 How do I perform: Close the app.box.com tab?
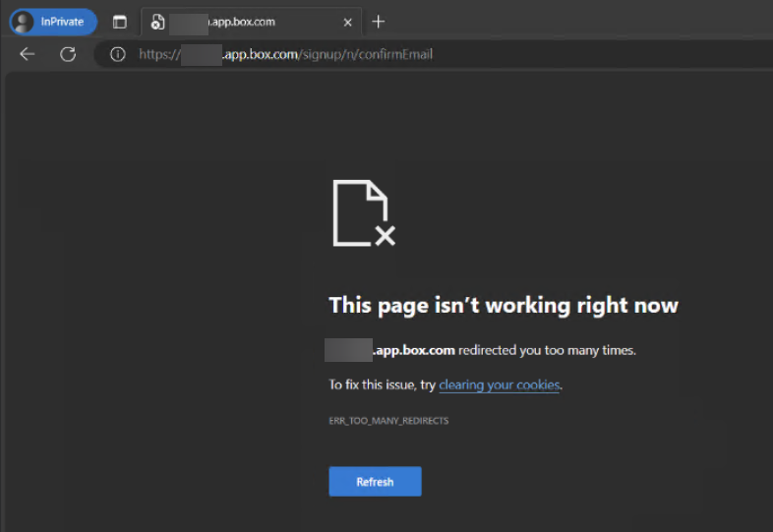347,22
